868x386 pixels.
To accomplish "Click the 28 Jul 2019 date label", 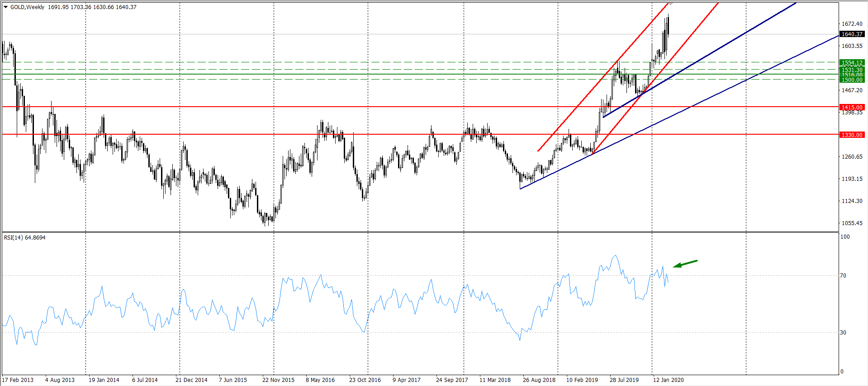I will click(x=624, y=380).
